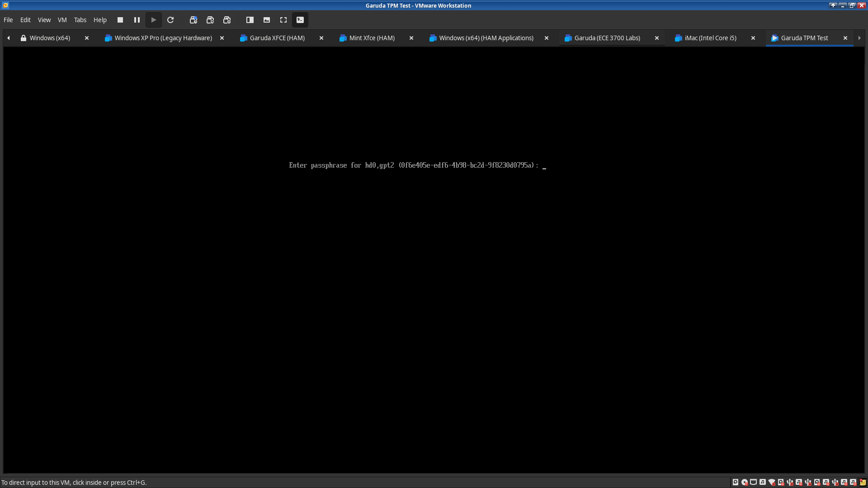Open the VM menu
Screen dimensions: 868x488
tap(62, 20)
